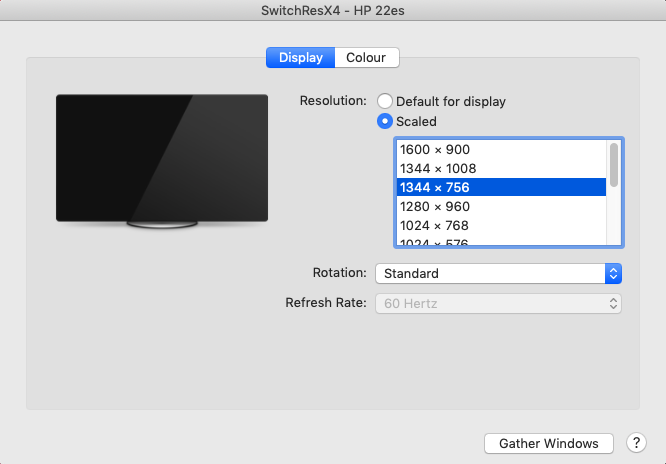Choose 1600 × 900 resolution
This screenshot has height=464, width=666.
(501, 150)
